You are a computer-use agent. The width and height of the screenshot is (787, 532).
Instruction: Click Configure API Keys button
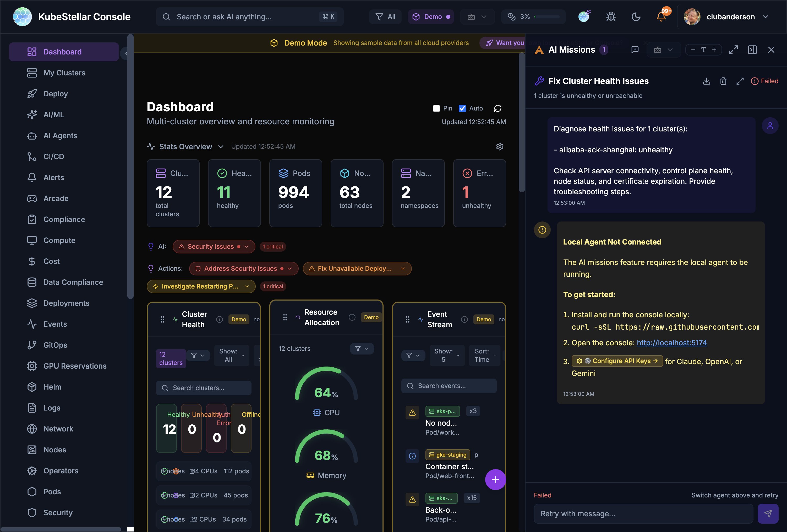(x=617, y=361)
